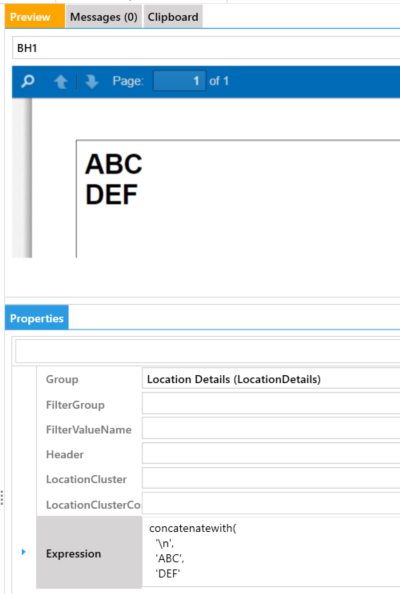Open the Clipboard tab

coord(173,17)
